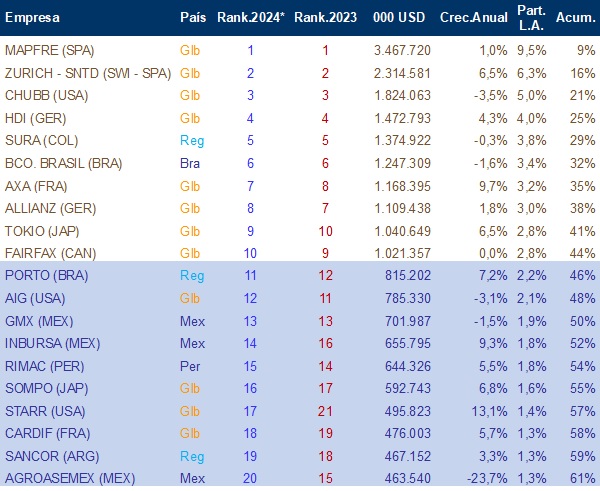Select the STARR (USA) company cell
The image size is (600, 491).
click(x=45, y=411)
